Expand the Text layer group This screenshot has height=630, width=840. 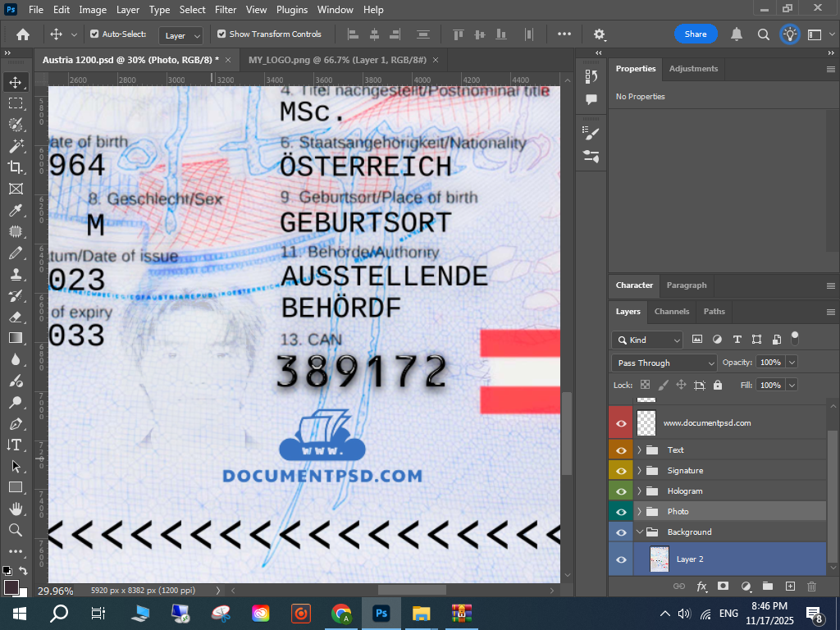(639, 450)
